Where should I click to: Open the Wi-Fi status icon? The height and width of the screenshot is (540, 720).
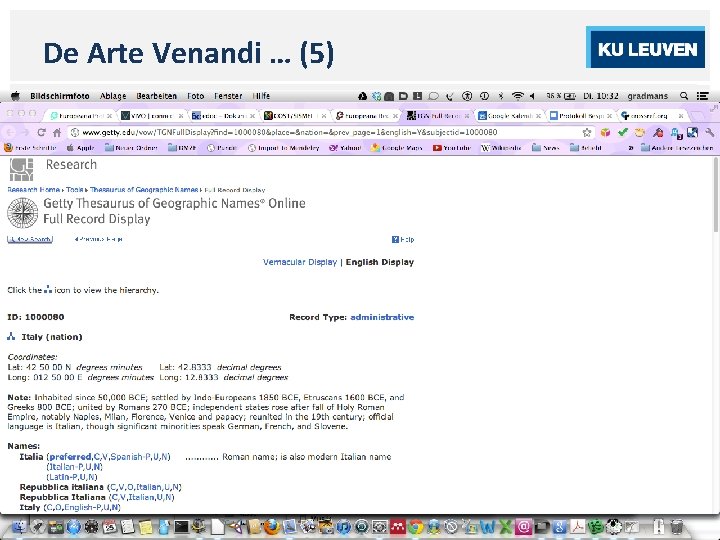pyautogui.click(x=518, y=96)
